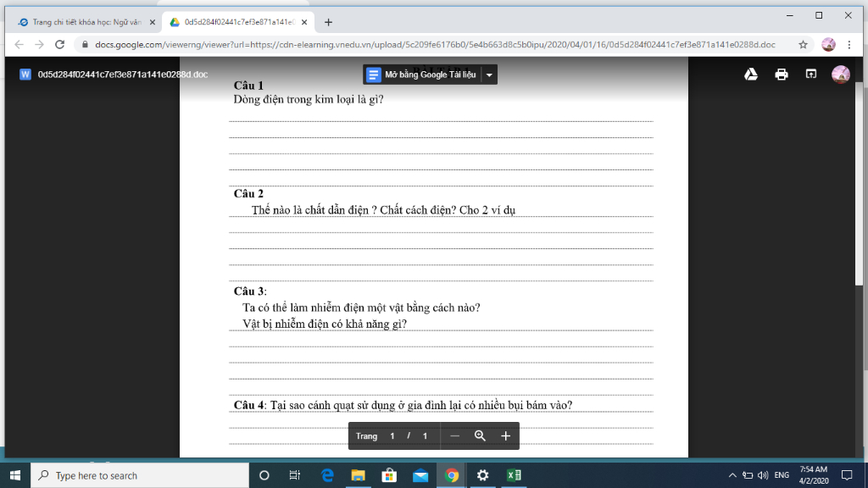Open the Chrome three-dot menu

(x=849, y=45)
